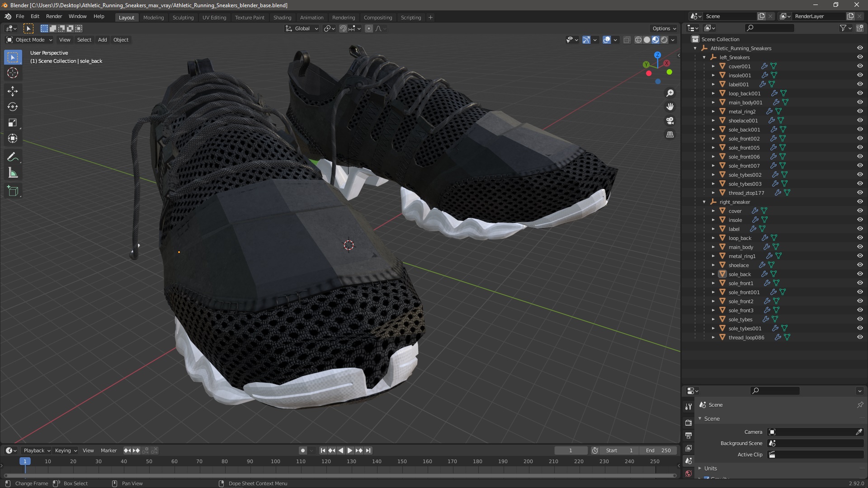Collapse the left_Sneakers collection

point(704,57)
